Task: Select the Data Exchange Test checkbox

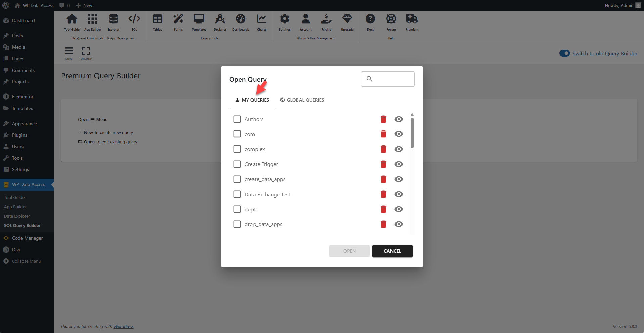Action: point(237,194)
